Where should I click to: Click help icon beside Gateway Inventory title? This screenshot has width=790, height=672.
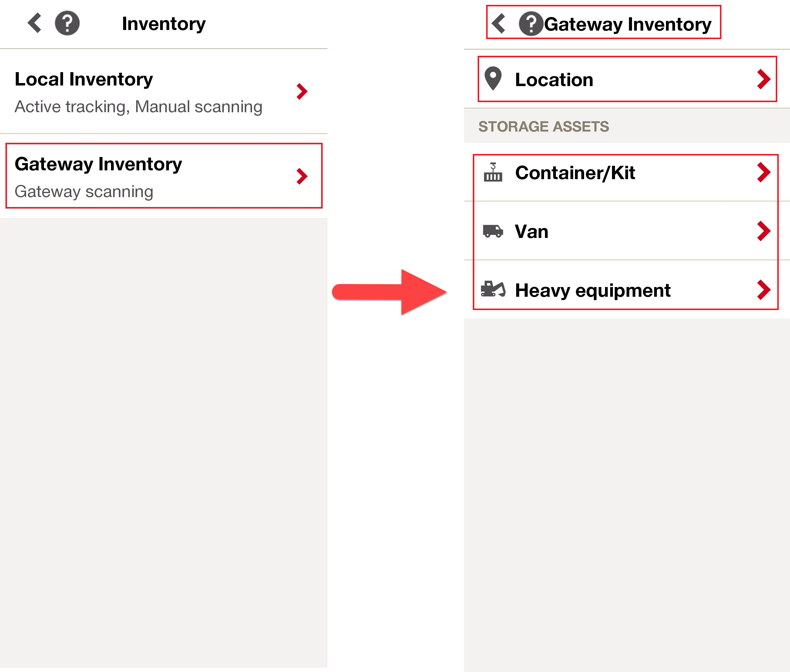click(530, 24)
